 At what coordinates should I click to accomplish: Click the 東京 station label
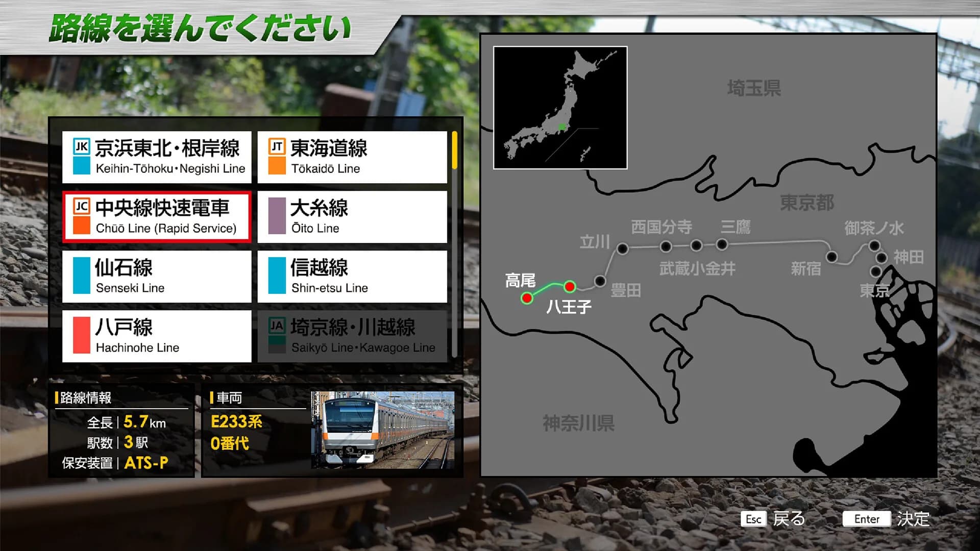point(875,290)
